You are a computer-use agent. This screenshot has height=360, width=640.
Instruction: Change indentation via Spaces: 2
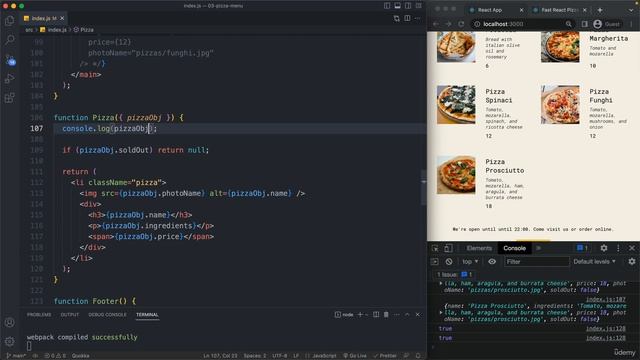click(255, 356)
